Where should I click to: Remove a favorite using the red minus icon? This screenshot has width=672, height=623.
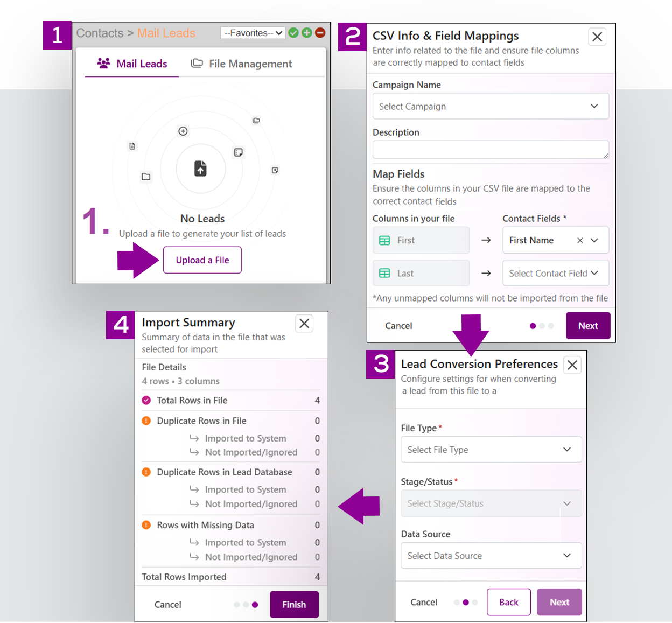320,33
